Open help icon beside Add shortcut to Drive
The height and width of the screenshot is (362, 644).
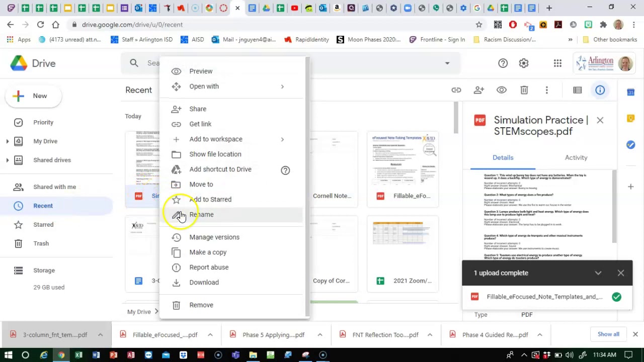coord(285,170)
